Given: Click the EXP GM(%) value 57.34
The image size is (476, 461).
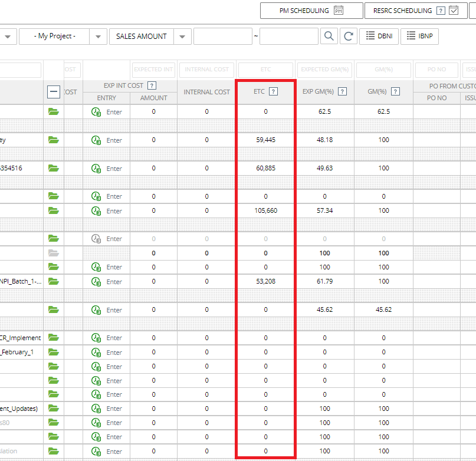Looking at the screenshot, I should click(324, 210).
